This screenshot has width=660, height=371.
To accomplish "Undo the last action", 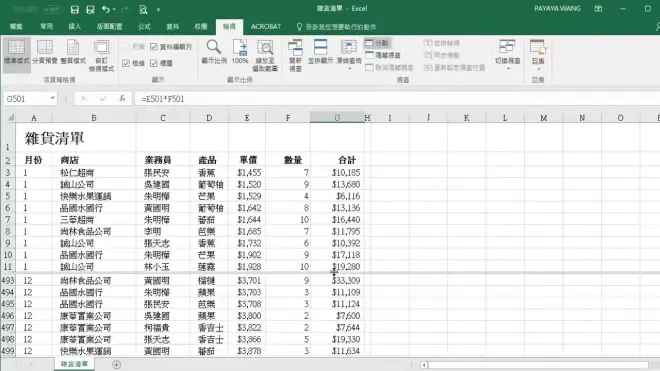I will (105, 9).
